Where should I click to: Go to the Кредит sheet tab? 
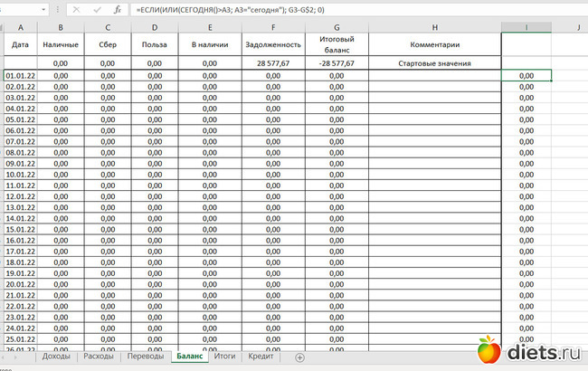coord(261,357)
